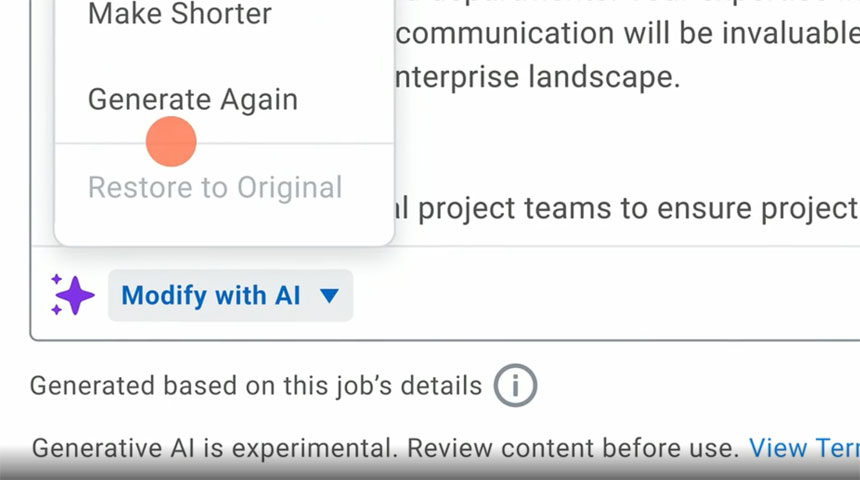Click the info icon beside job's details
Screen dimensions: 860x480
[515, 385]
